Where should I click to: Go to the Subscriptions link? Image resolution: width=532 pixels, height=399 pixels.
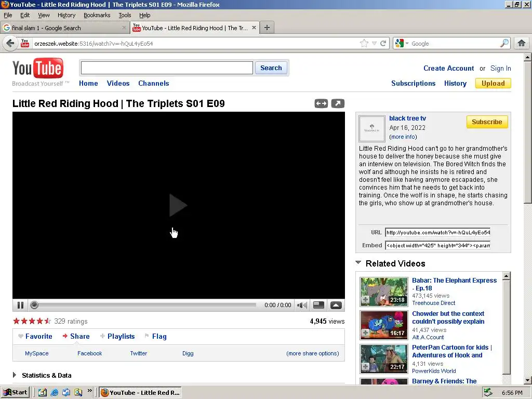coord(413,83)
